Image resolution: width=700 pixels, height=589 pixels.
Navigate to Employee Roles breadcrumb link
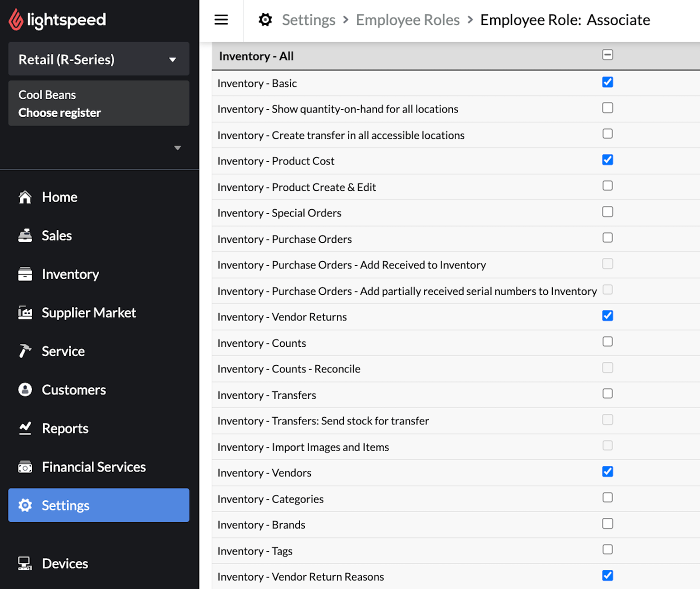pyautogui.click(x=407, y=19)
